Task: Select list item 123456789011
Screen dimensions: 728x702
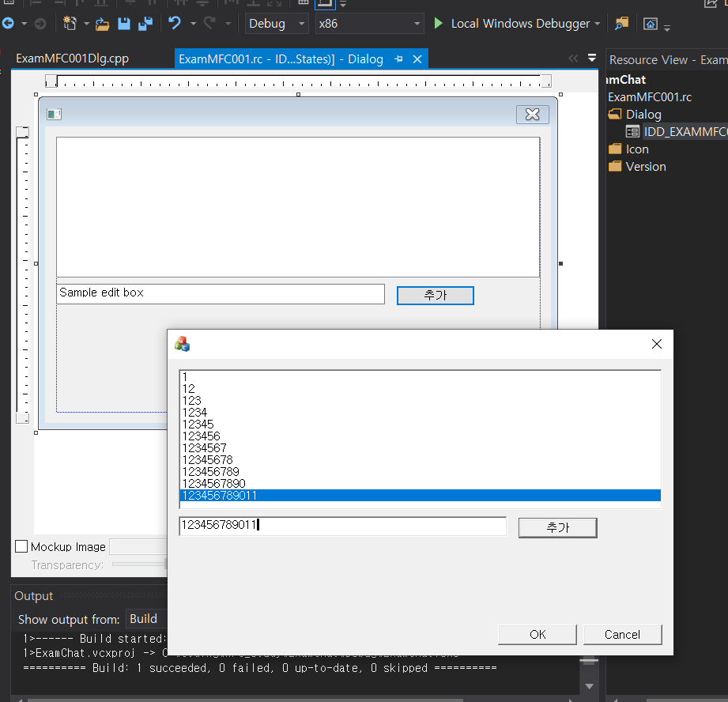Action: pos(421,496)
